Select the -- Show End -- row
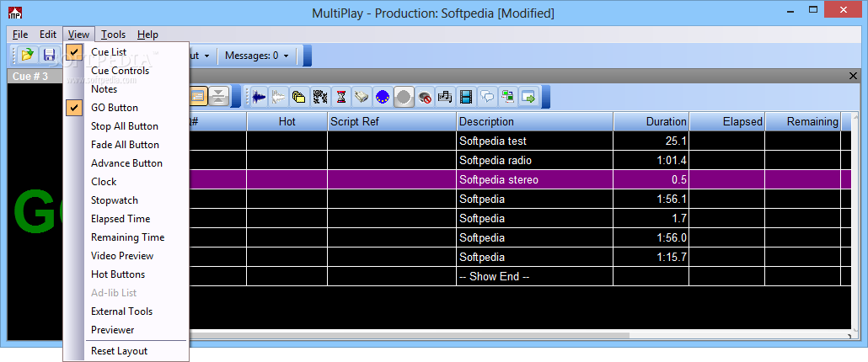This screenshot has width=868, height=362. tap(520, 276)
